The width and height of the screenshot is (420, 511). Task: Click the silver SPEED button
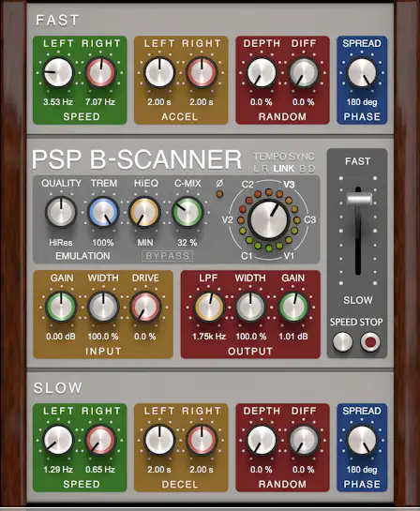pyautogui.click(x=342, y=342)
